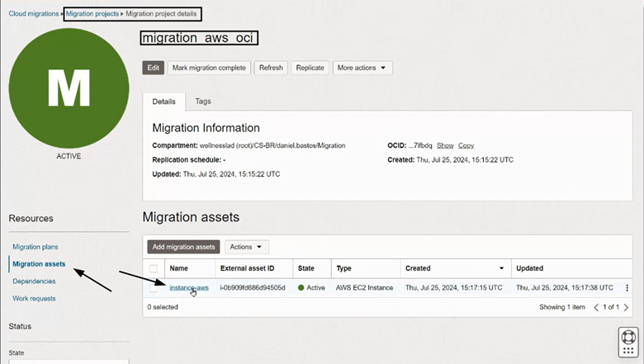This screenshot has width=644, height=364.
Task: Show the full OCID
Action: 445,145
